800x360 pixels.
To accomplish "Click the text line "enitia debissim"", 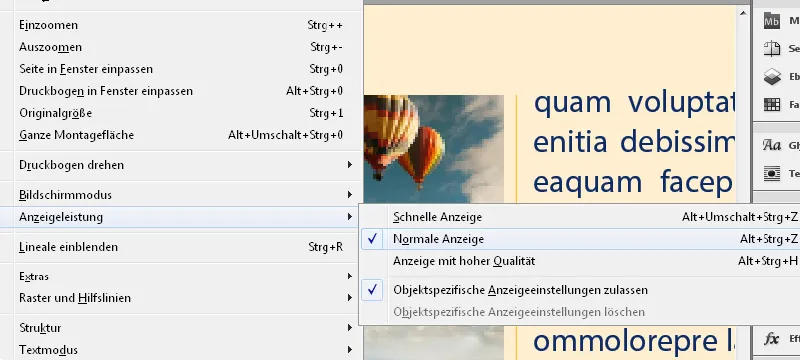I will pos(634,143).
